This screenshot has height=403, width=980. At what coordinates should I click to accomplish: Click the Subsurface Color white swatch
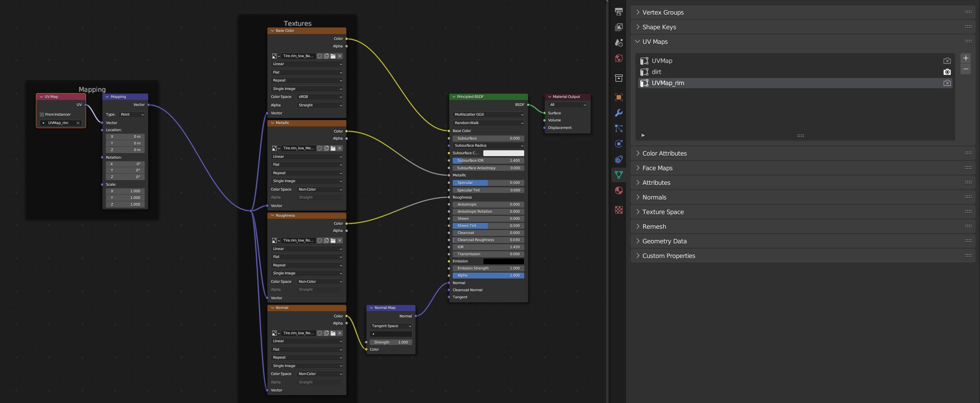503,153
